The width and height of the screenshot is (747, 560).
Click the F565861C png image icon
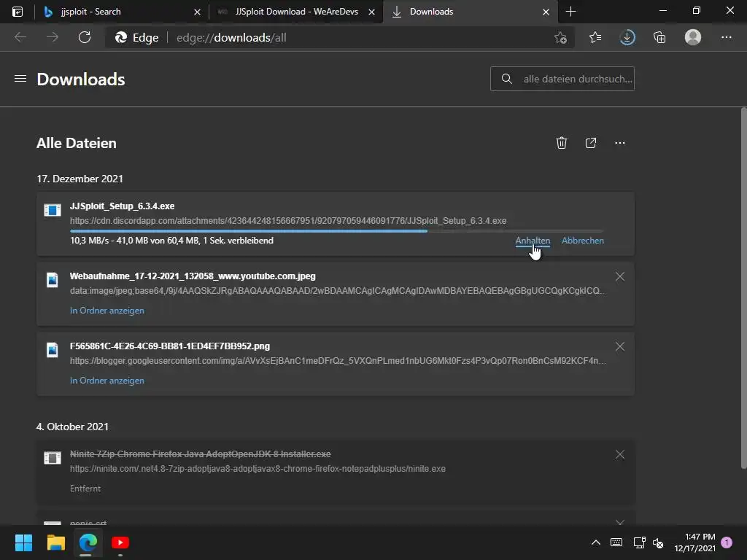click(53, 350)
